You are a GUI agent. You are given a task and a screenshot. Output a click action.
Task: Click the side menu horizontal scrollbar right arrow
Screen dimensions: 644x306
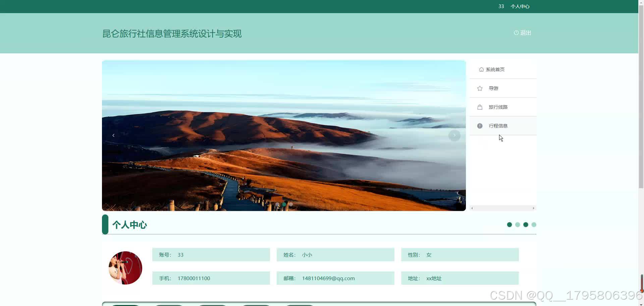click(533, 208)
